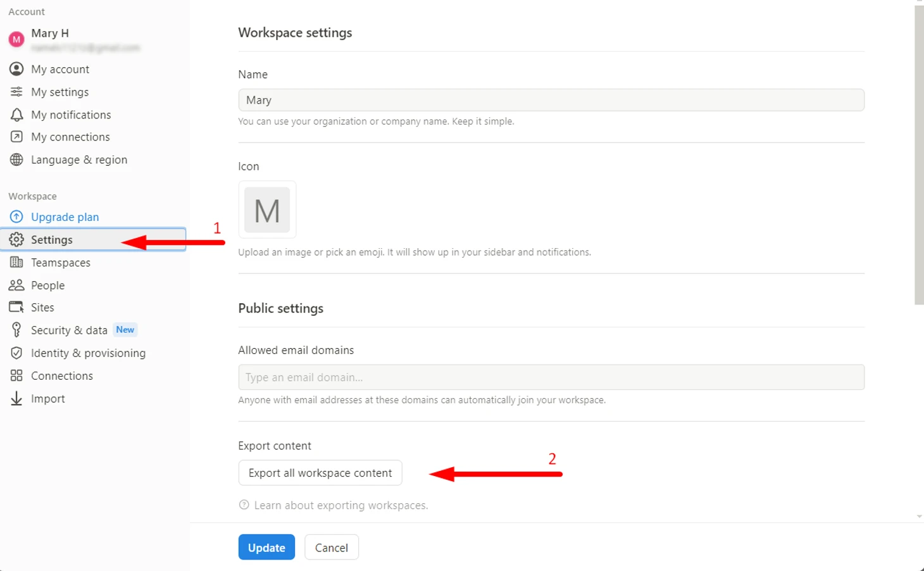This screenshot has height=571, width=924.
Task: Click the Language & region globe icon
Action: click(16, 160)
